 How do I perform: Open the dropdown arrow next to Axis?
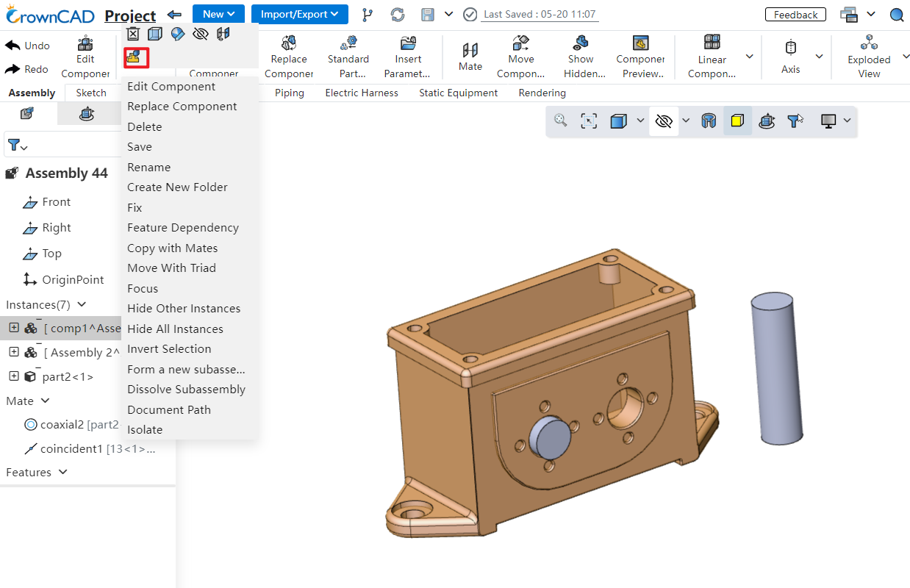819,57
